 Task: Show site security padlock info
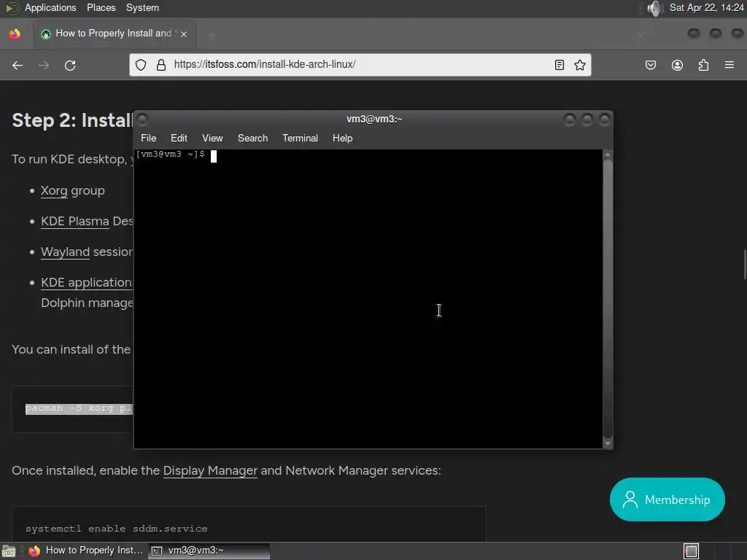(x=161, y=65)
